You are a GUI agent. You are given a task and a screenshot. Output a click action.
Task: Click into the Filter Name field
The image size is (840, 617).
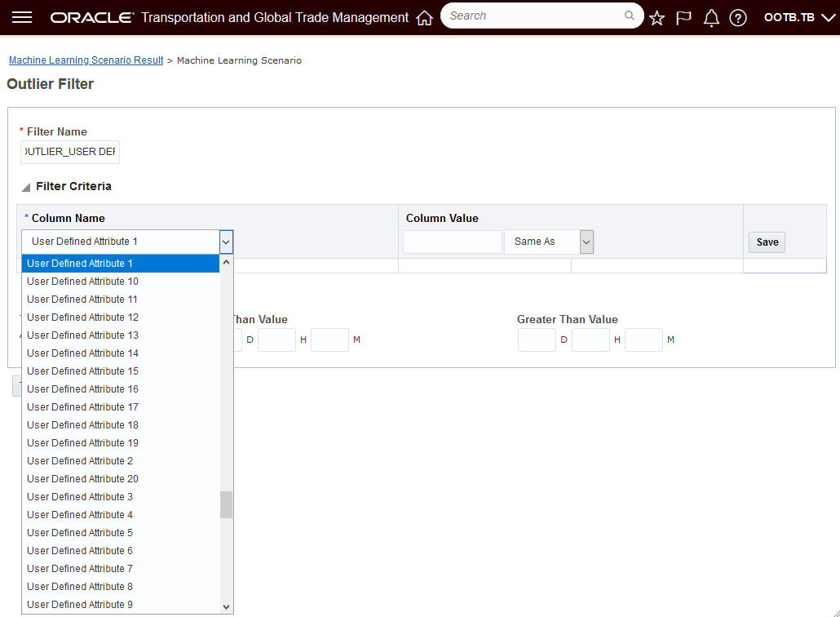pyautogui.click(x=70, y=152)
